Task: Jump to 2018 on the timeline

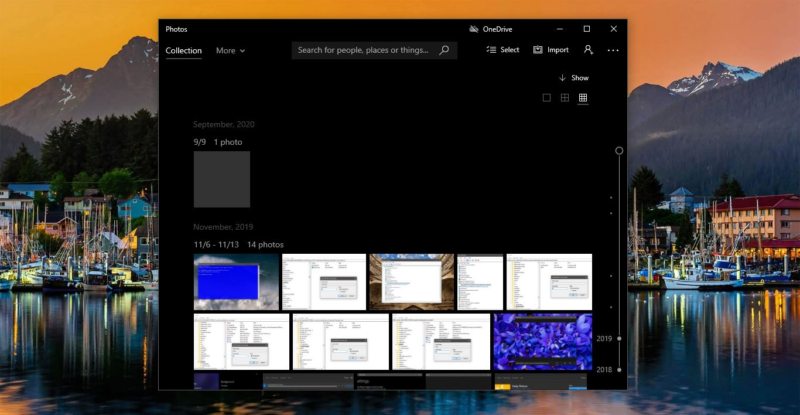Action: (606, 370)
